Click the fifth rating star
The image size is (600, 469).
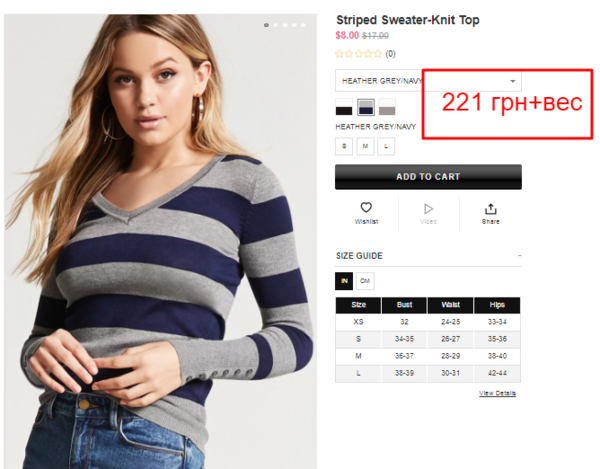[377, 54]
